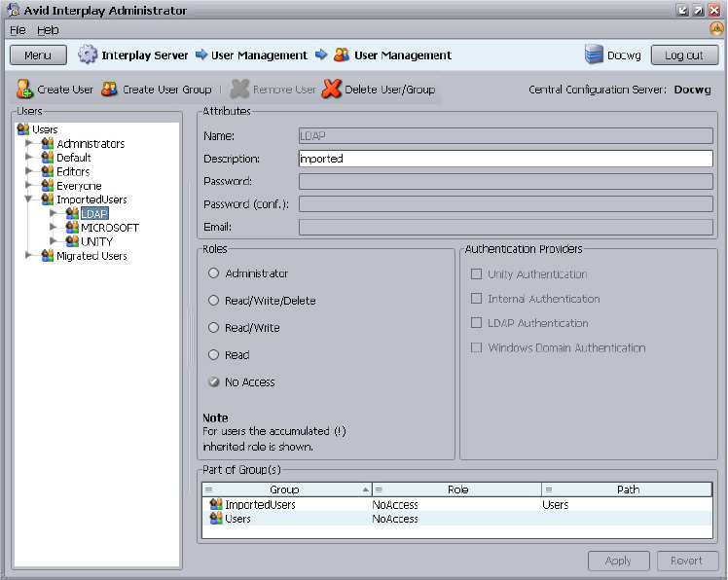Click the ImportedUsers group icon in tree

pyautogui.click(x=48, y=199)
